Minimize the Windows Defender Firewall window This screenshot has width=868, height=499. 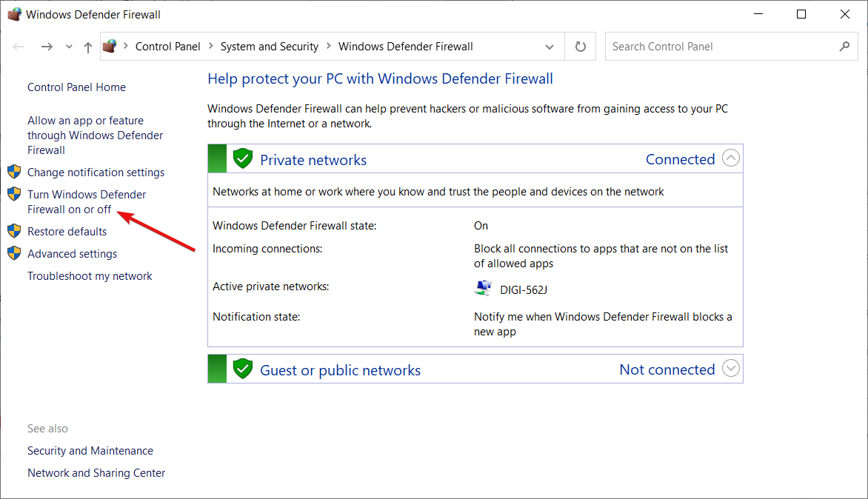(758, 14)
